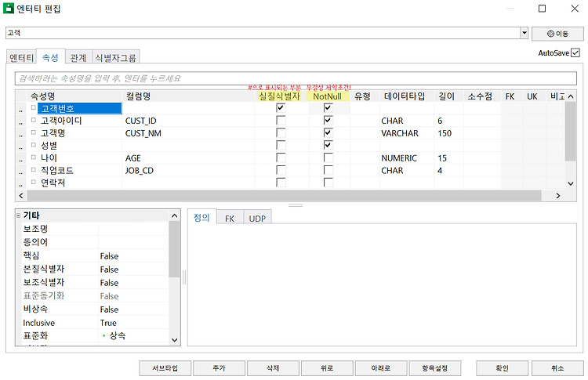This screenshot has height=380, width=588.
Task: Click attribute grid scroll-down arrow
Action: point(571,183)
